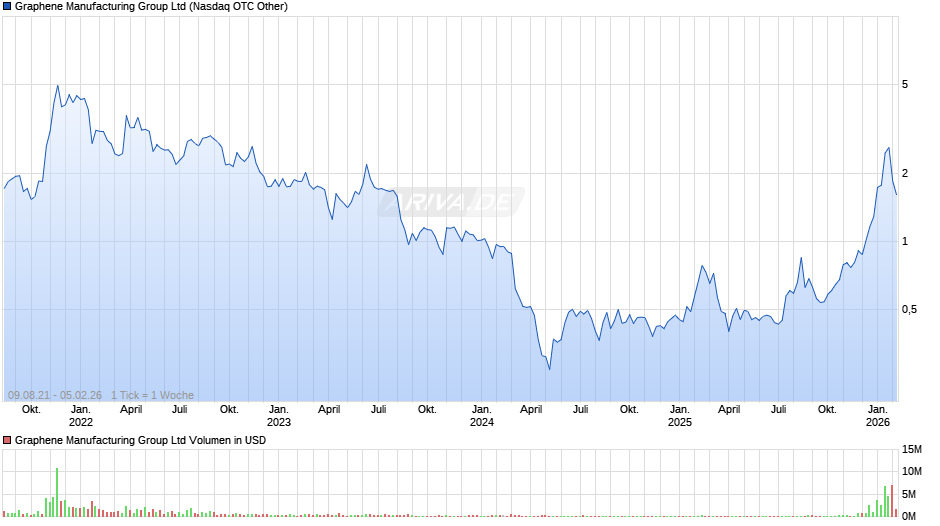
Task: Click the volume axis label '5M'
Action: (909, 494)
